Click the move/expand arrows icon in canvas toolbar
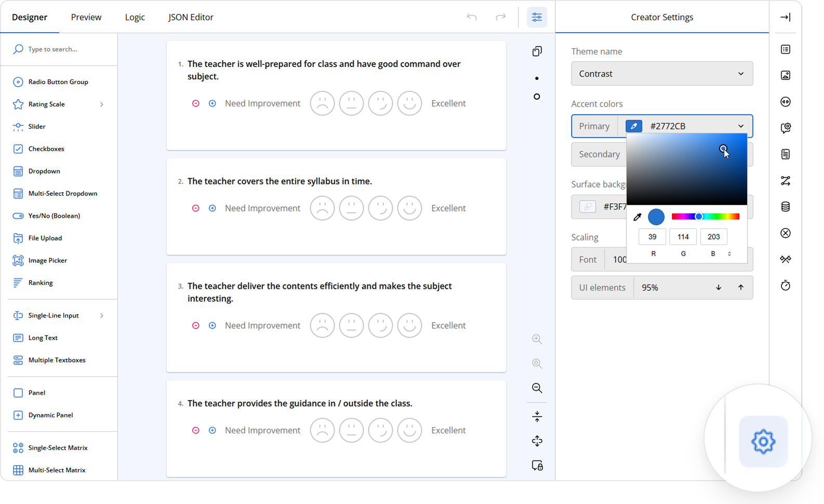Viewport: 824px width, 504px height. tap(537, 441)
